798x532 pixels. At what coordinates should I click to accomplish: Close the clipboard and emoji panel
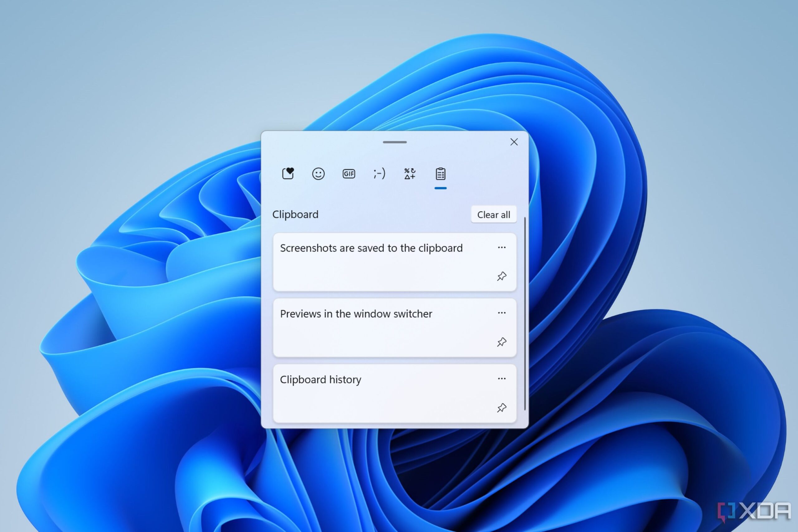tap(514, 142)
